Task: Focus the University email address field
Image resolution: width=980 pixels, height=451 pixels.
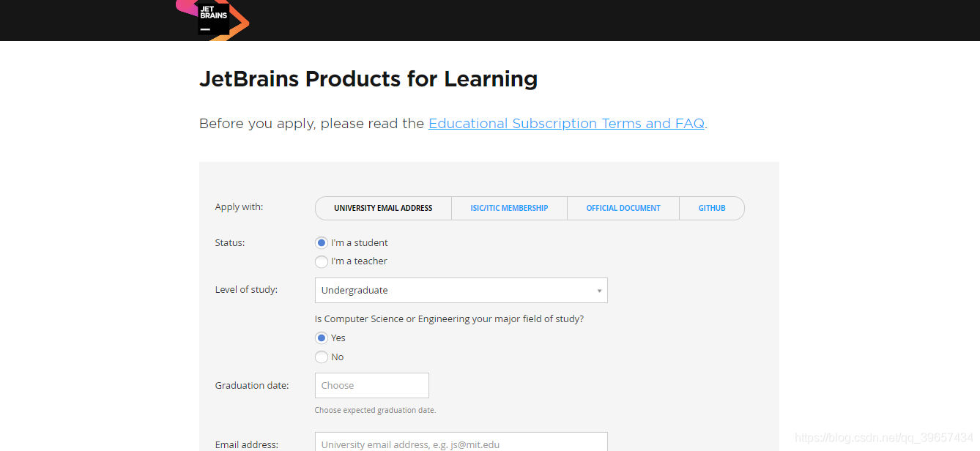Action: [461, 444]
